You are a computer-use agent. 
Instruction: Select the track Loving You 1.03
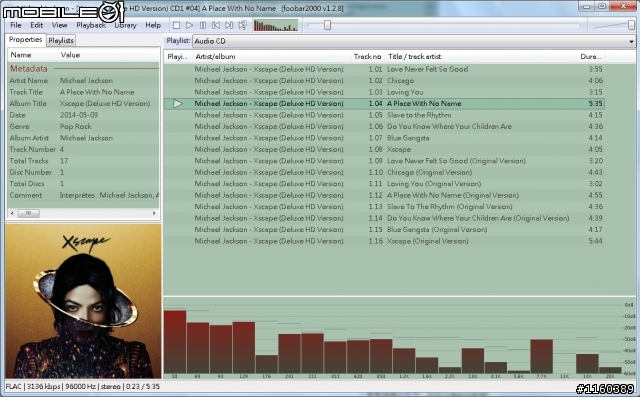pyautogui.click(x=384, y=92)
